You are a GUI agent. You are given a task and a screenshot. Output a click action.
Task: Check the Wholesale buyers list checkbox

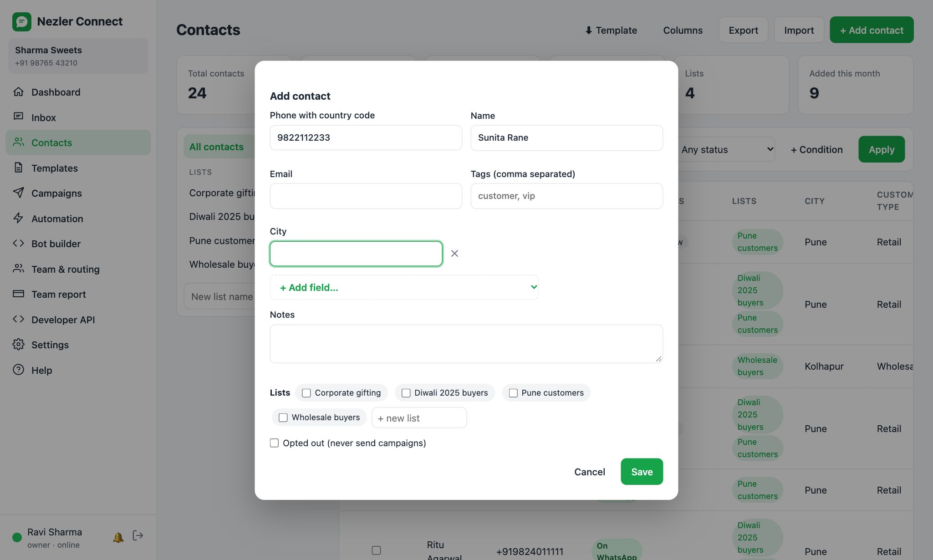pyautogui.click(x=283, y=417)
